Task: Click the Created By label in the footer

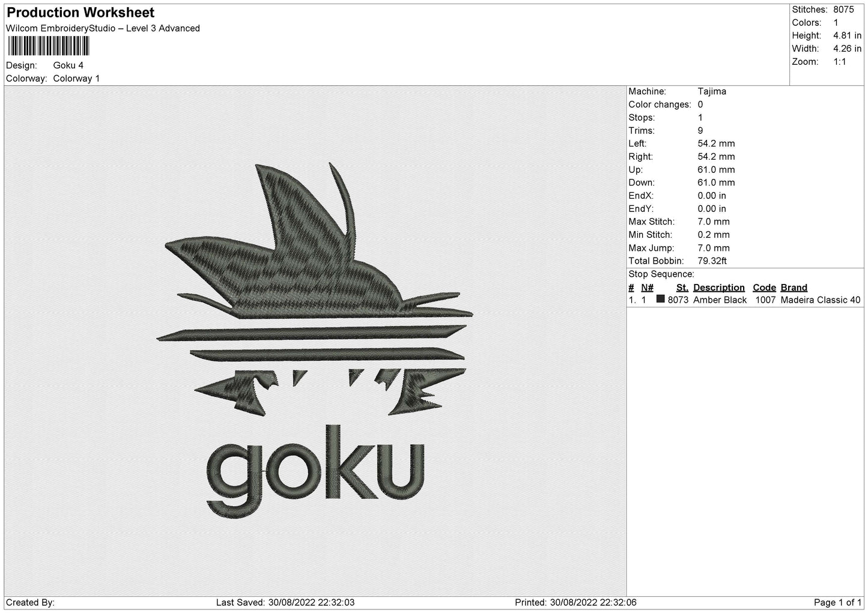Action: click(x=30, y=602)
